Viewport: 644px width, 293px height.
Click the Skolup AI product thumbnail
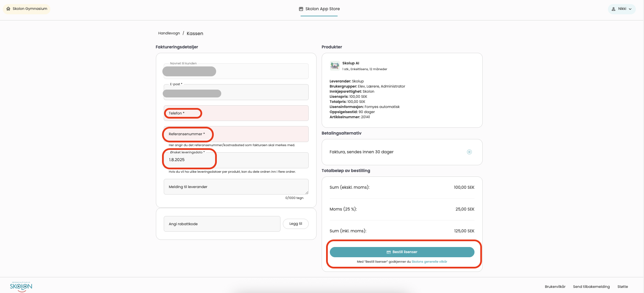[335, 65]
